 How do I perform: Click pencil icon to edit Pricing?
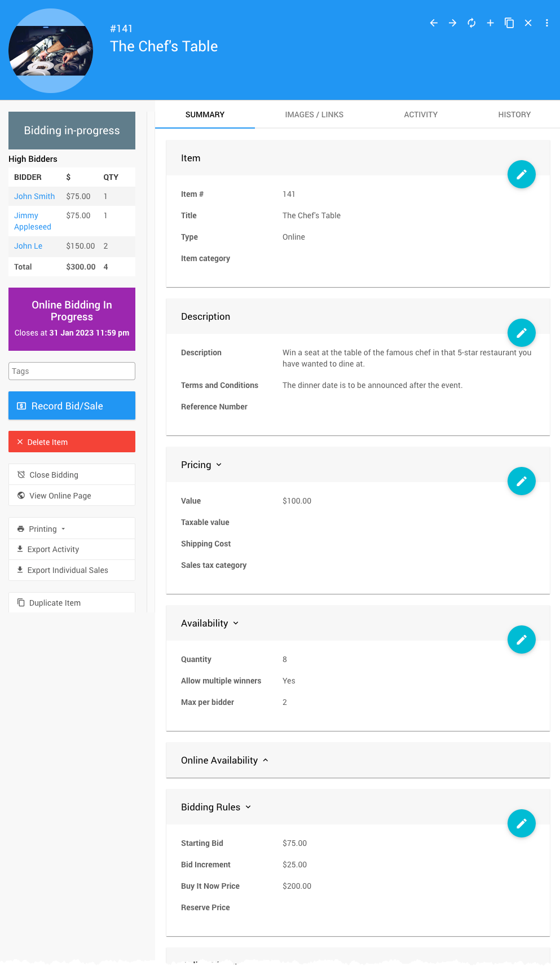pyautogui.click(x=521, y=482)
